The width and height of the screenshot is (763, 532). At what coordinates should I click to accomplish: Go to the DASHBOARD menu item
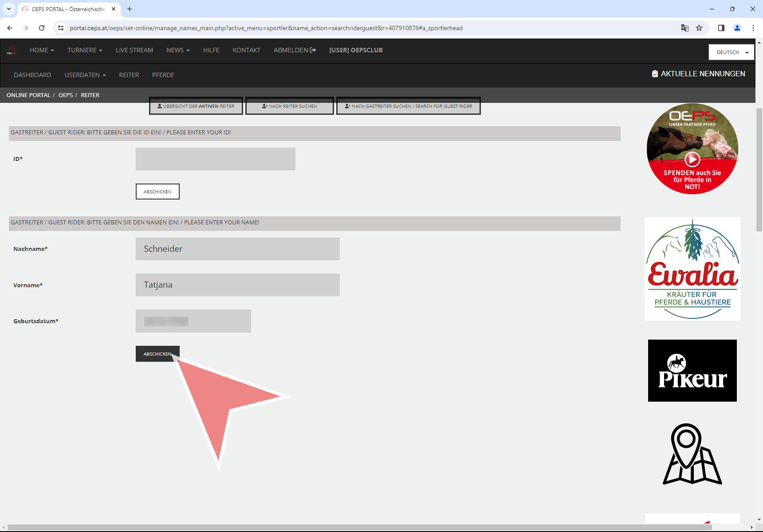click(x=32, y=75)
